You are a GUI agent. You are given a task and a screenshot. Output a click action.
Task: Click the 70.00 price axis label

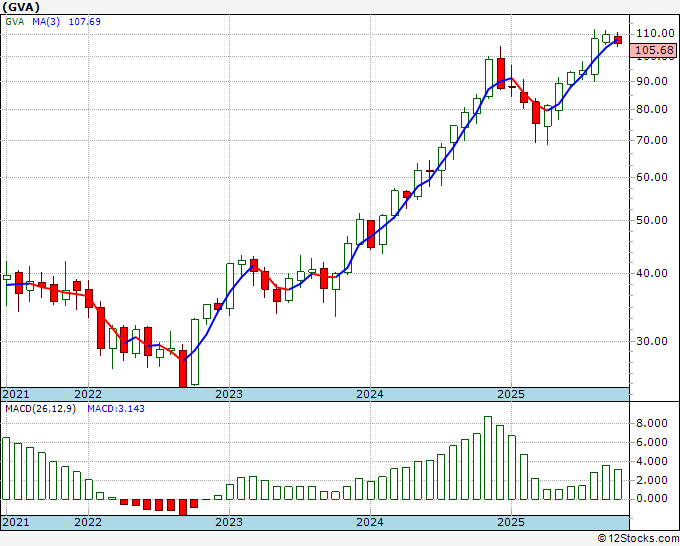pos(652,140)
